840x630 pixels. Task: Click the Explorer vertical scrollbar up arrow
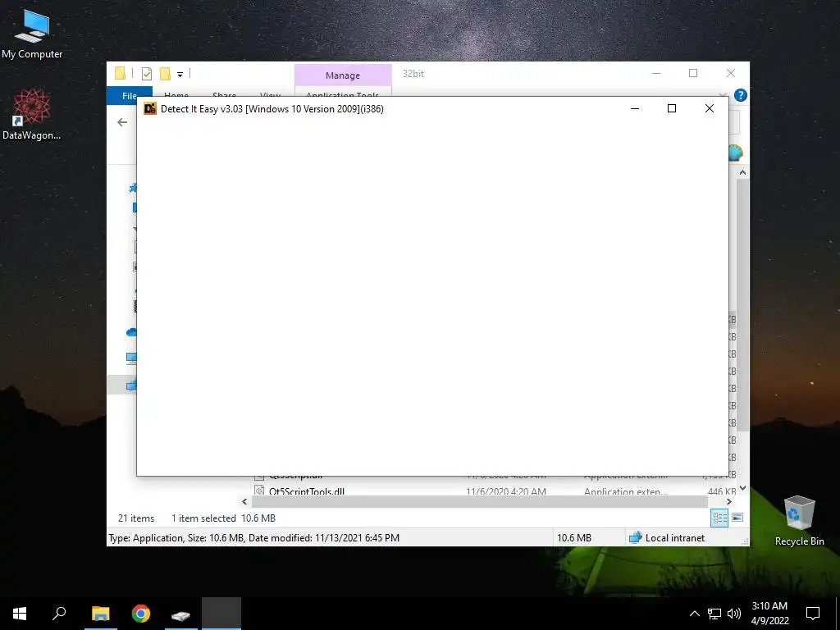742,172
